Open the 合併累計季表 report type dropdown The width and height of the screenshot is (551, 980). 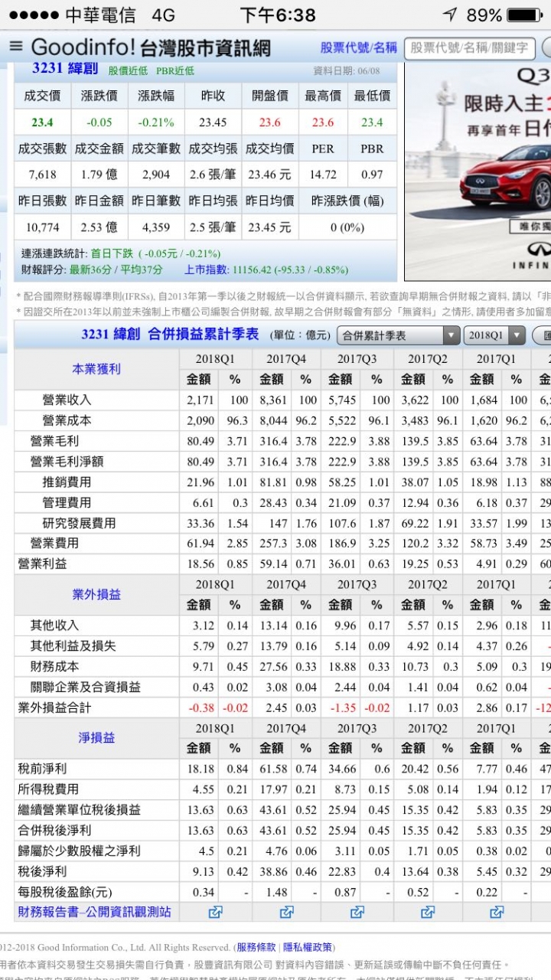click(x=399, y=335)
